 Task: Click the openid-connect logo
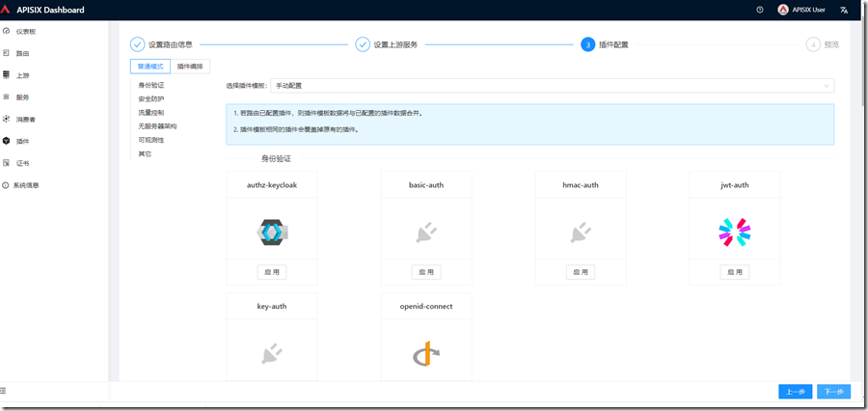pyautogui.click(x=426, y=354)
